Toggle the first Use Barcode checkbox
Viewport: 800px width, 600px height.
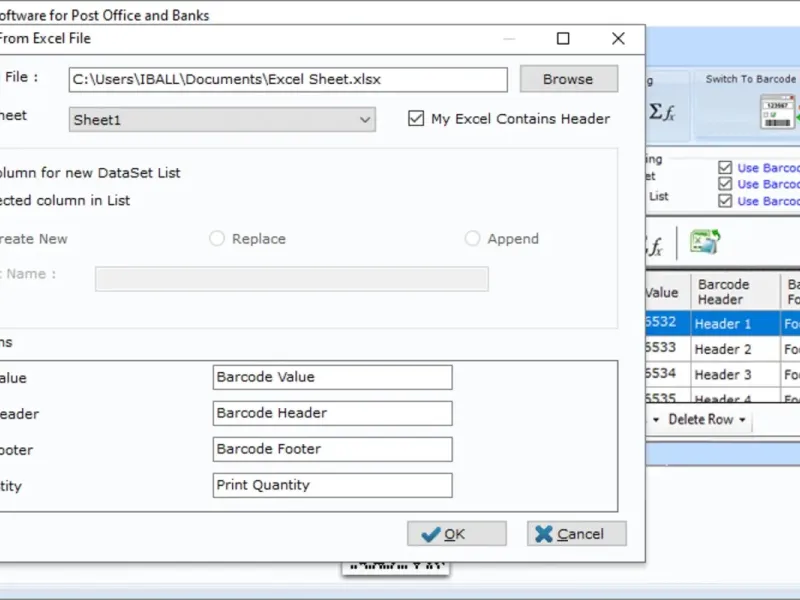pos(725,167)
